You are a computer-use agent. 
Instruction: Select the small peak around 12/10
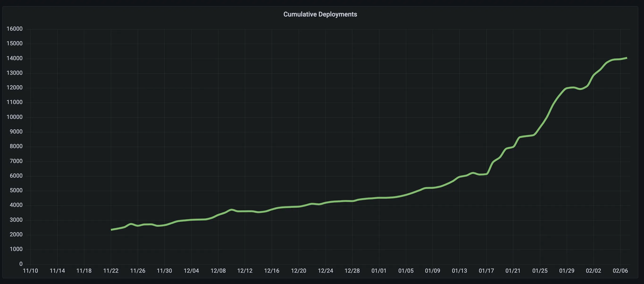[x=232, y=209]
